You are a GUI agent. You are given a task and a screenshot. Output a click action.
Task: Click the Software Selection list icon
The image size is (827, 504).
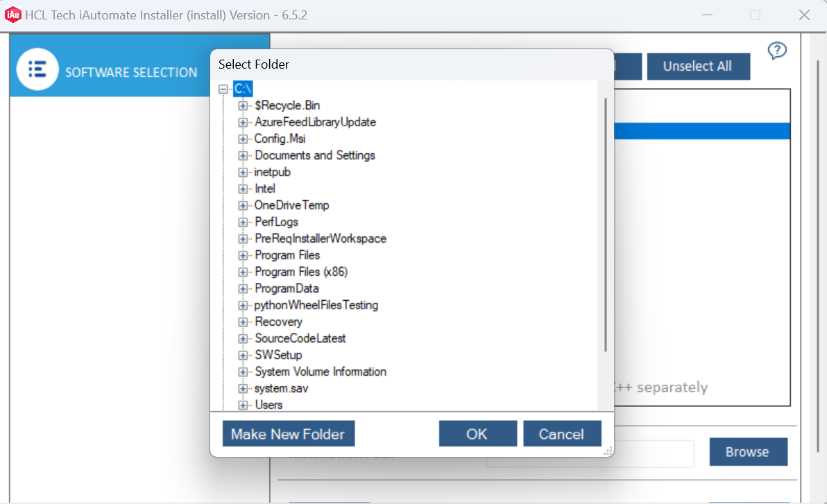37,69
